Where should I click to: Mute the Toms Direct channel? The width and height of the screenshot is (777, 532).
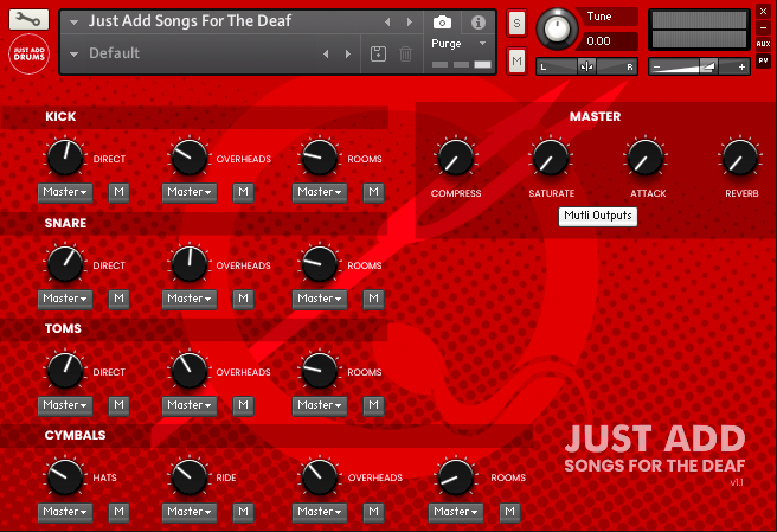119,405
